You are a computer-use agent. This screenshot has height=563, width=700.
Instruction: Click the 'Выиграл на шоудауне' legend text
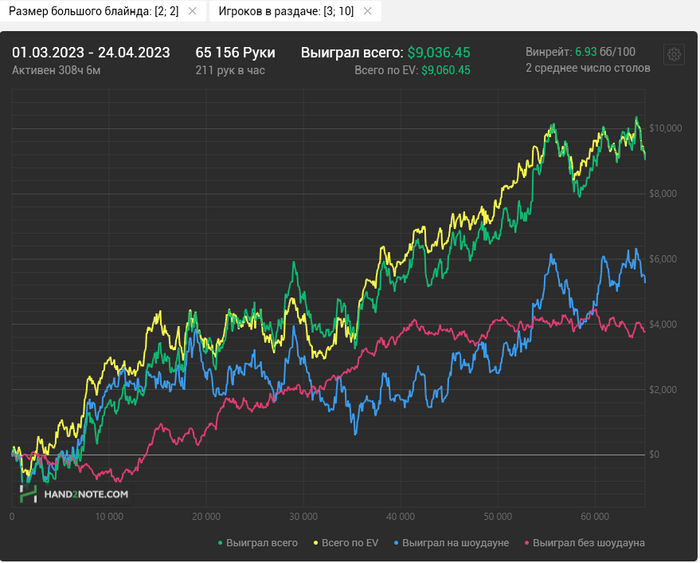click(455, 543)
